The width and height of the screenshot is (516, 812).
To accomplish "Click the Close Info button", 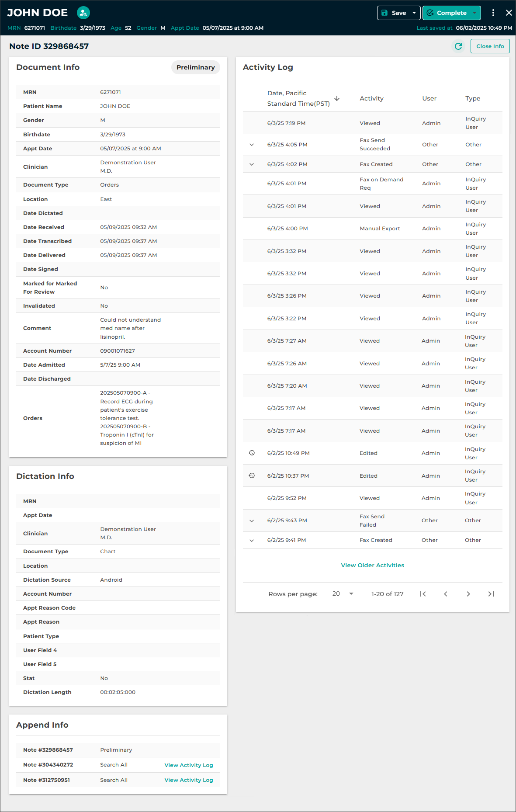I will coord(490,46).
